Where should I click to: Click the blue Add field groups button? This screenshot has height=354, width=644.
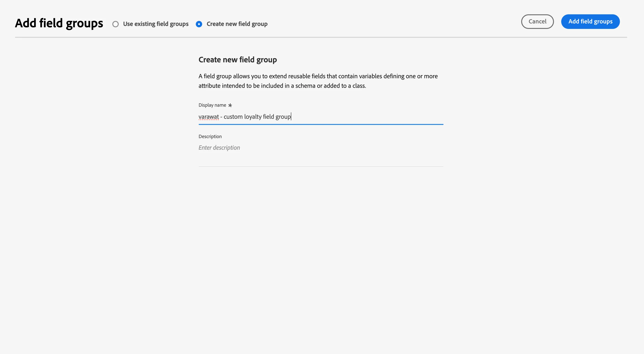(x=590, y=22)
